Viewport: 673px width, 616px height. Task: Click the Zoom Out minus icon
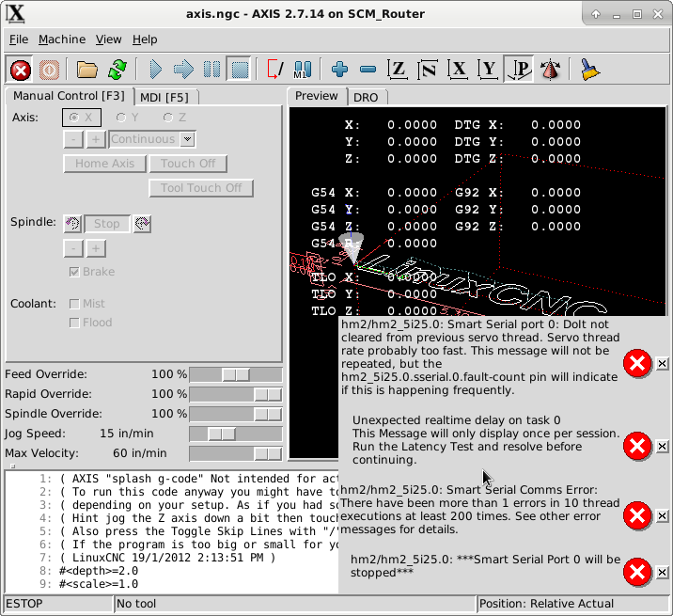368,70
